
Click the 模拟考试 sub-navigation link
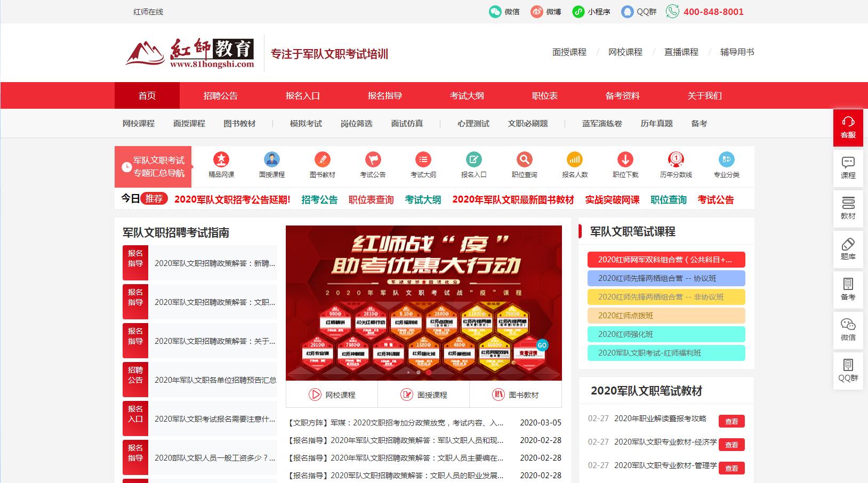[x=306, y=124]
